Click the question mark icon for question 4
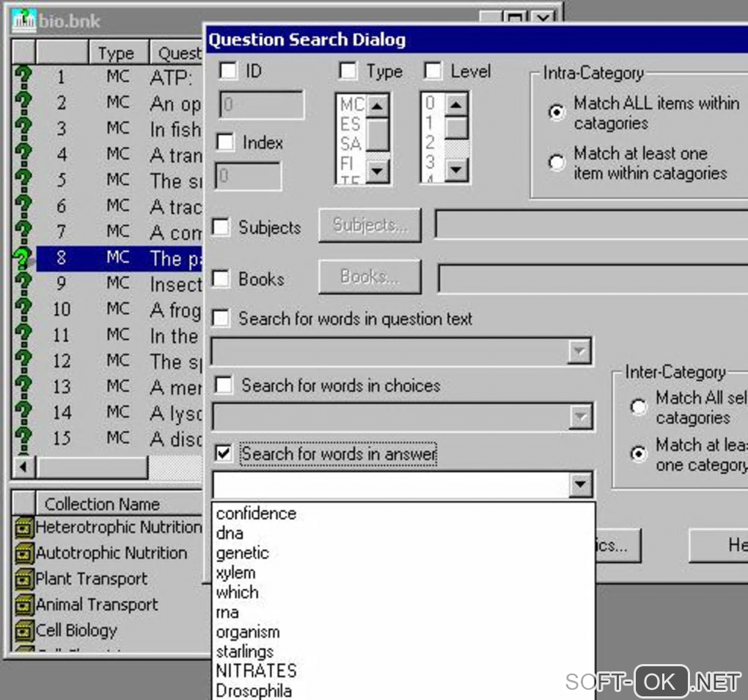 tap(23, 153)
